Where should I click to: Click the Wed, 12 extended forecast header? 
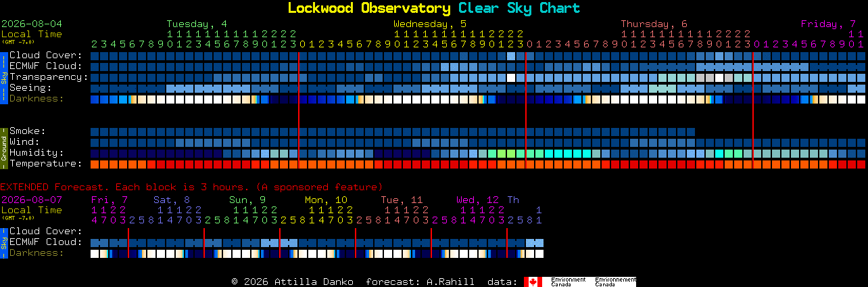point(477,200)
